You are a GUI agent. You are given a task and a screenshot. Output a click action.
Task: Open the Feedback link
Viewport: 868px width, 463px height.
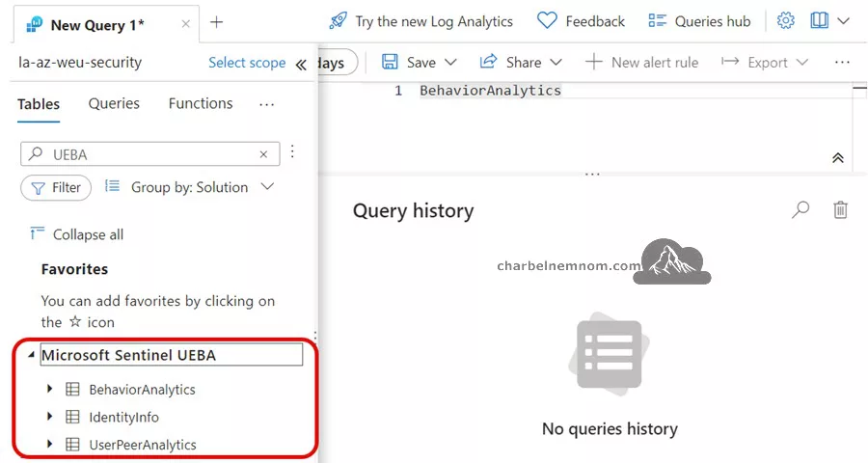(595, 21)
